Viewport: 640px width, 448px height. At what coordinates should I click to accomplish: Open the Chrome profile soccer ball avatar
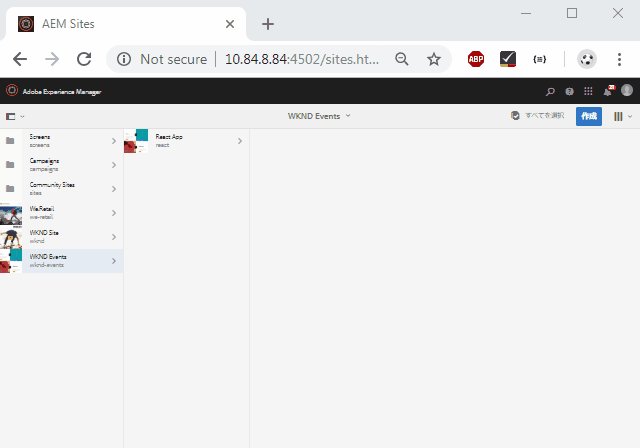(x=587, y=59)
